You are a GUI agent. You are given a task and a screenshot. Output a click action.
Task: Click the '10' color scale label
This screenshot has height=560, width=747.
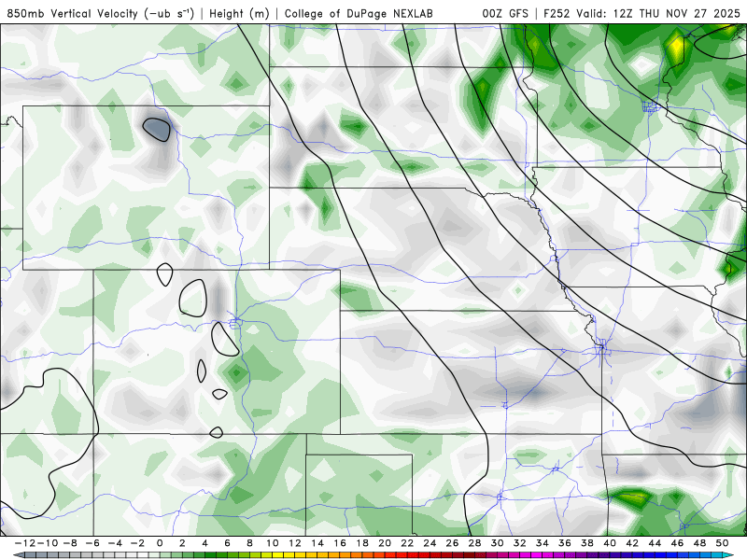click(x=272, y=543)
